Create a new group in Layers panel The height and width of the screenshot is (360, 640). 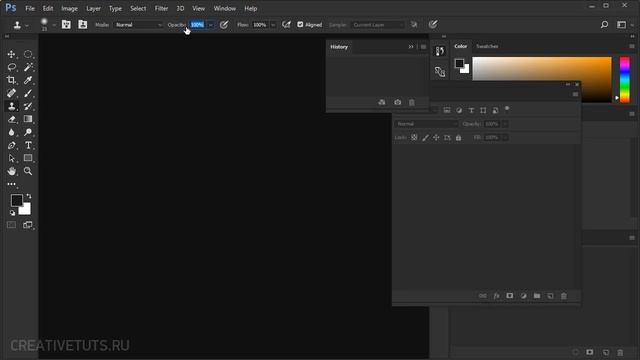537,296
